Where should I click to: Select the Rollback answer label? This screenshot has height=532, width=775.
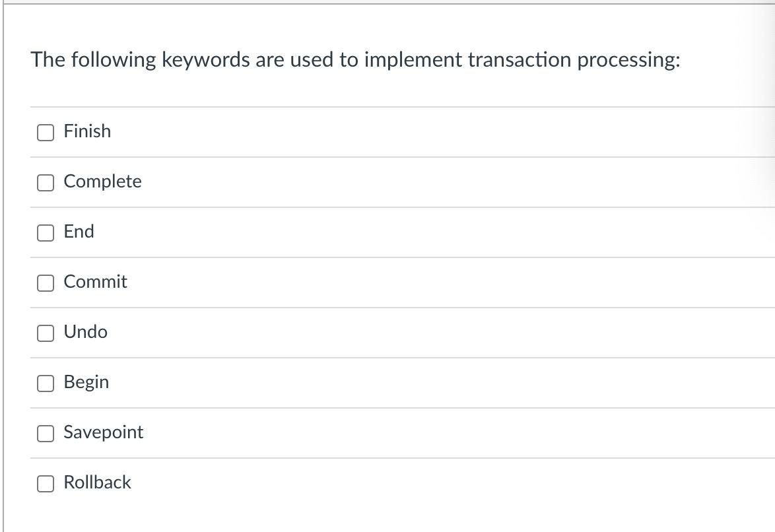click(97, 482)
